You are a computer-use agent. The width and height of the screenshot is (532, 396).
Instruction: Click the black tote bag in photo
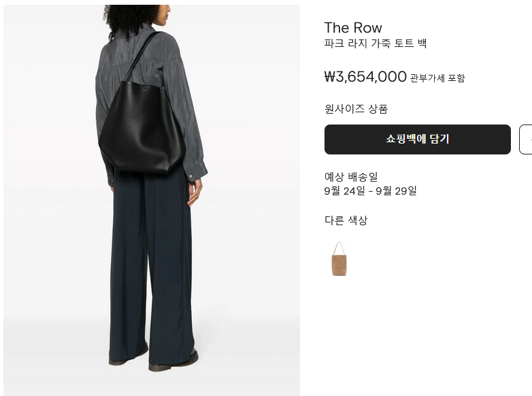coord(142,127)
